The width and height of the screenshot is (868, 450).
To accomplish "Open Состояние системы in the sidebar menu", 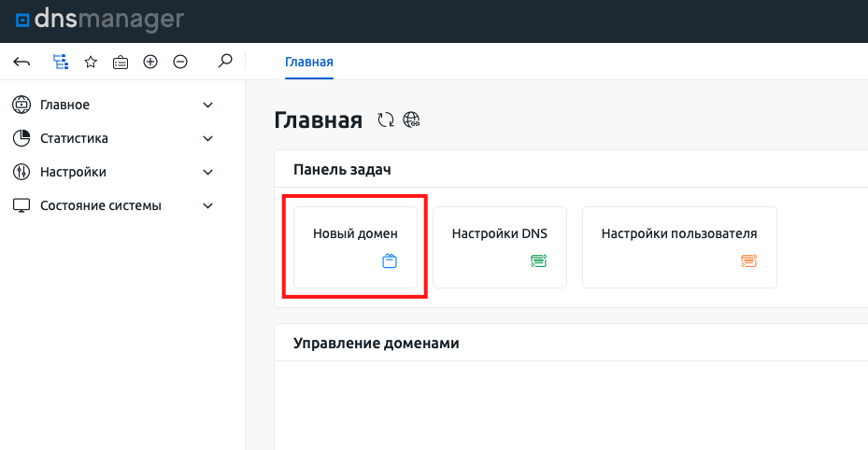I will coord(100,205).
